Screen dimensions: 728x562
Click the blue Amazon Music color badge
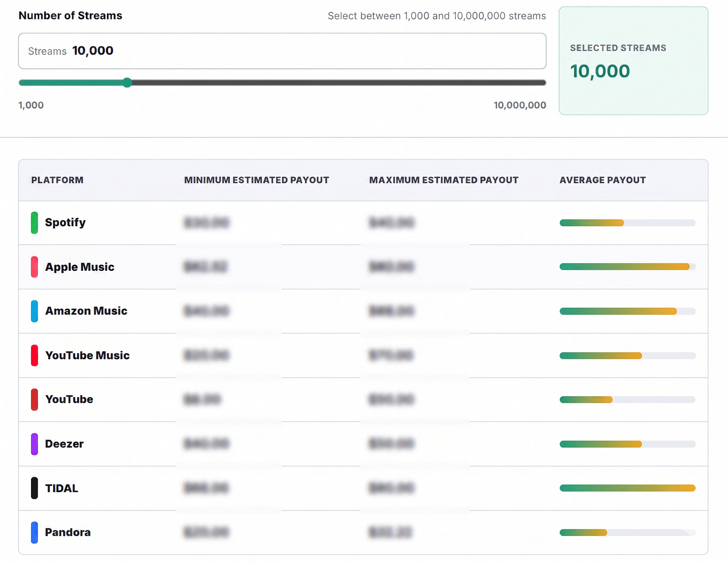[x=34, y=311]
